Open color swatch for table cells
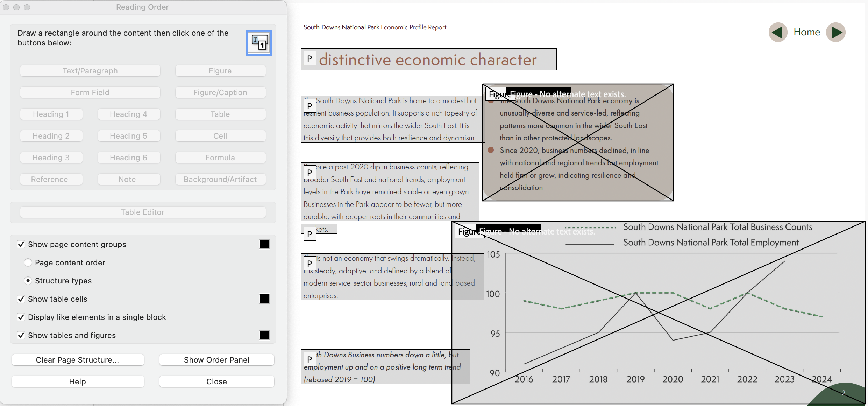 tap(264, 299)
